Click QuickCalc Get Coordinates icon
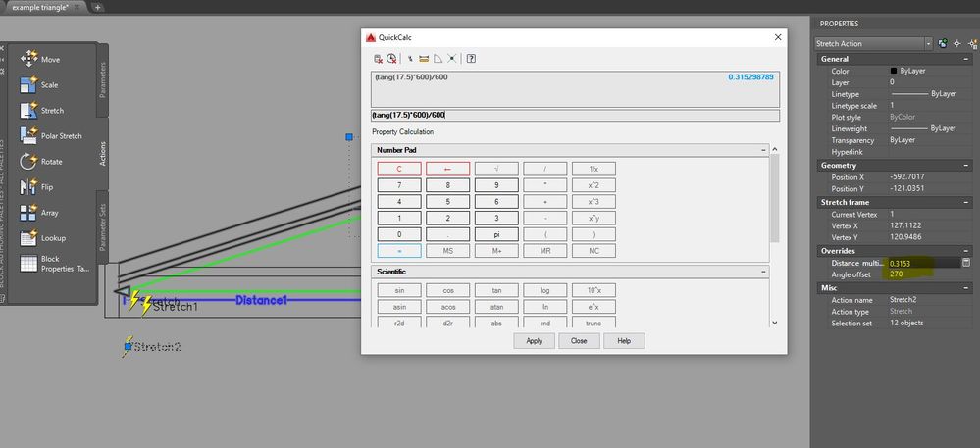980x448 pixels. pos(410,58)
